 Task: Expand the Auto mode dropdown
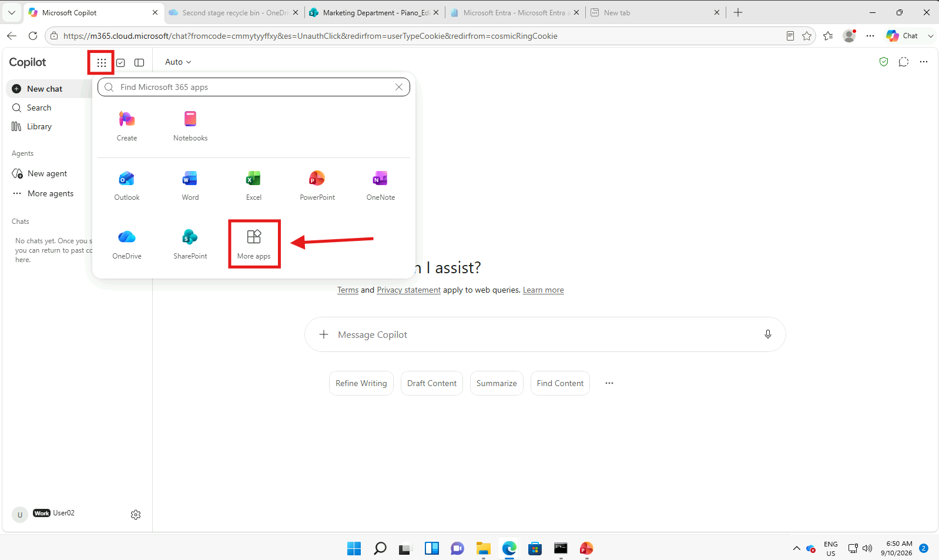[x=178, y=62]
